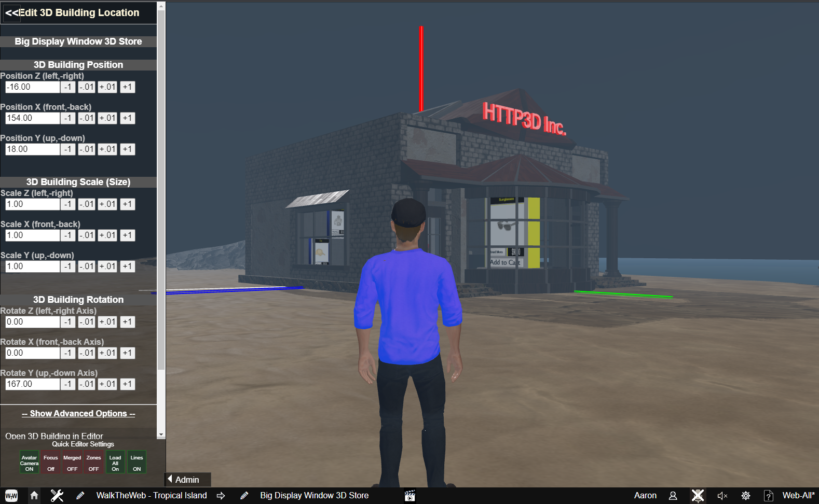Click the Add to Cart sign in store window
The image size is (819, 504).
(504, 262)
